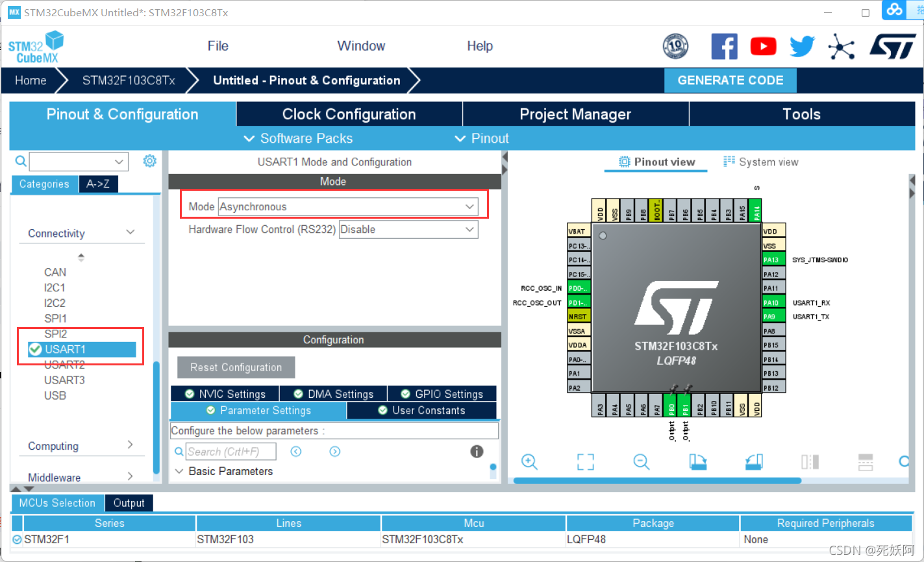Open the USART Mode dropdown

coord(348,207)
